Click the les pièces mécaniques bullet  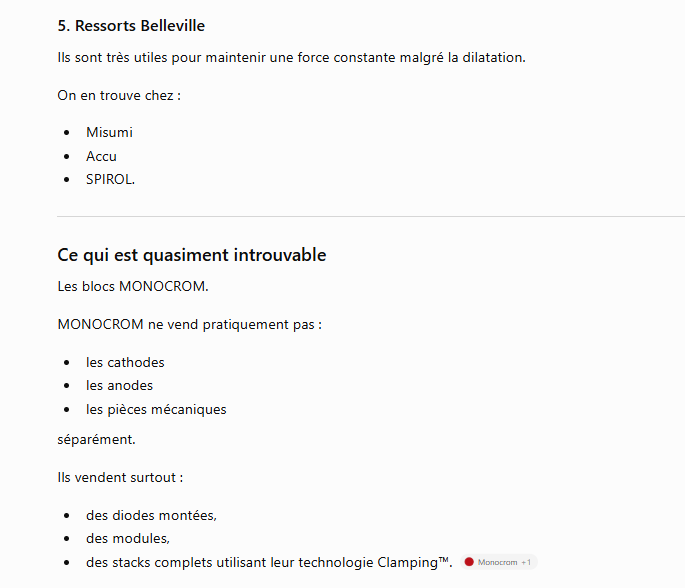[x=156, y=410]
